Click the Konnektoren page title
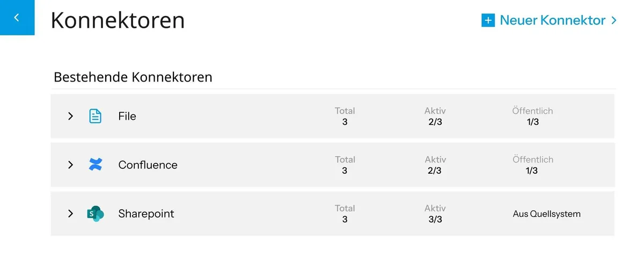The height and width of the screenshot is (264, 644). 118,20
